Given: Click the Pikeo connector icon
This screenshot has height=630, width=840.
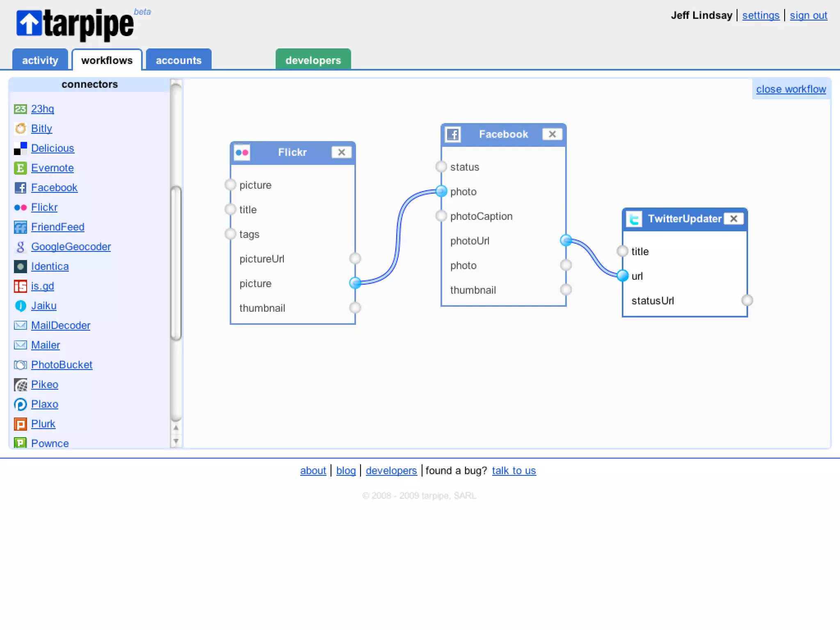Looking at the screenshot, I should [20, 384].
